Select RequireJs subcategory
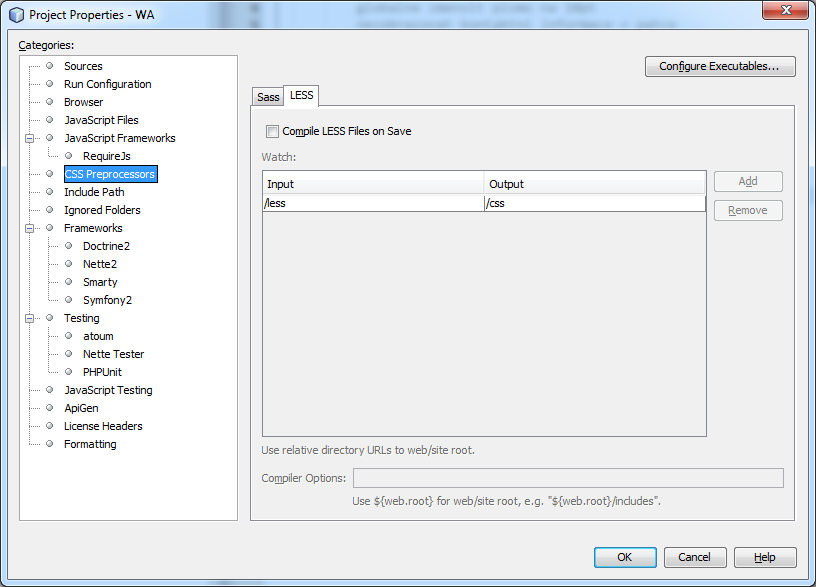This screenshot has height=587, width=816. [x=107, y=156]
